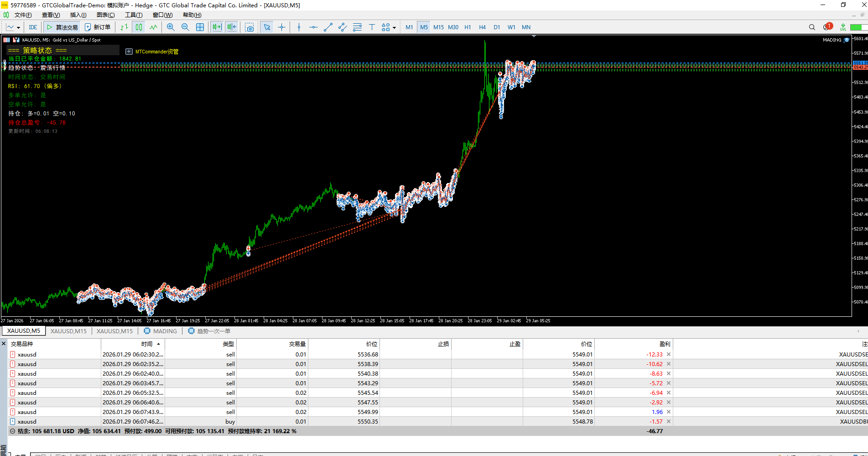Screen dimensions: 868x456
Task: Switch timeframe to D1
Action: coord(497,27)
